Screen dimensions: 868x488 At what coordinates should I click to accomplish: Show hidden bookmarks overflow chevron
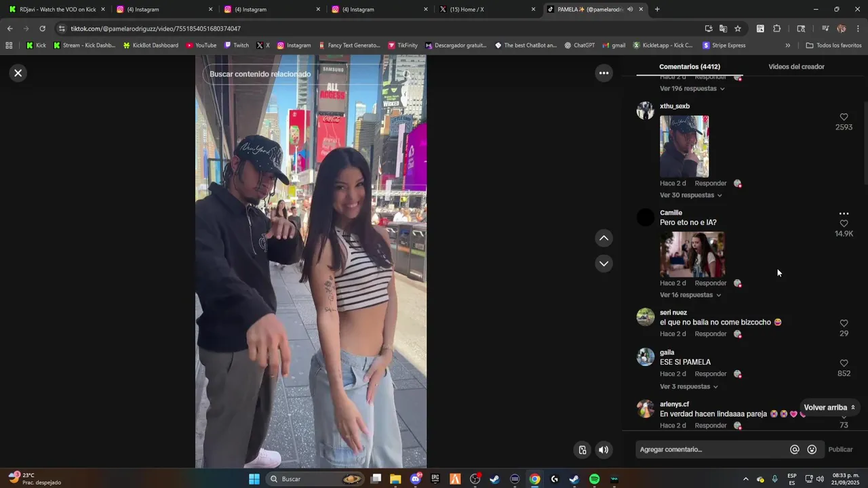point(787,45)
